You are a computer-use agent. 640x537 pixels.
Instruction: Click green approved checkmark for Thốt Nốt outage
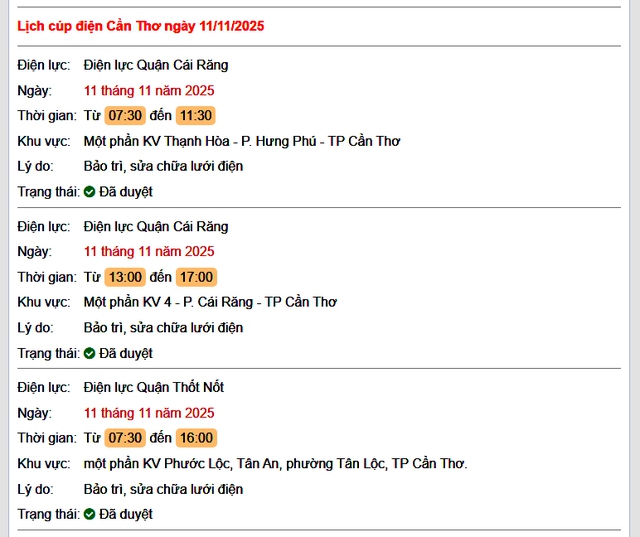coord(89,514)
